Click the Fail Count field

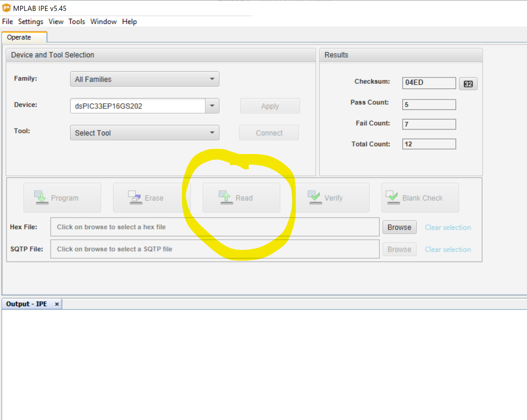(429, 124)
